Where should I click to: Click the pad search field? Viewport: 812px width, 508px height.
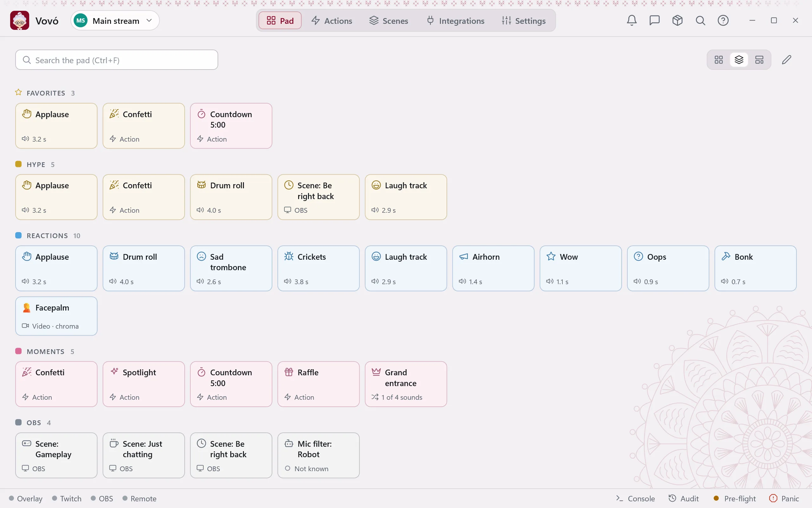(116, 60)
